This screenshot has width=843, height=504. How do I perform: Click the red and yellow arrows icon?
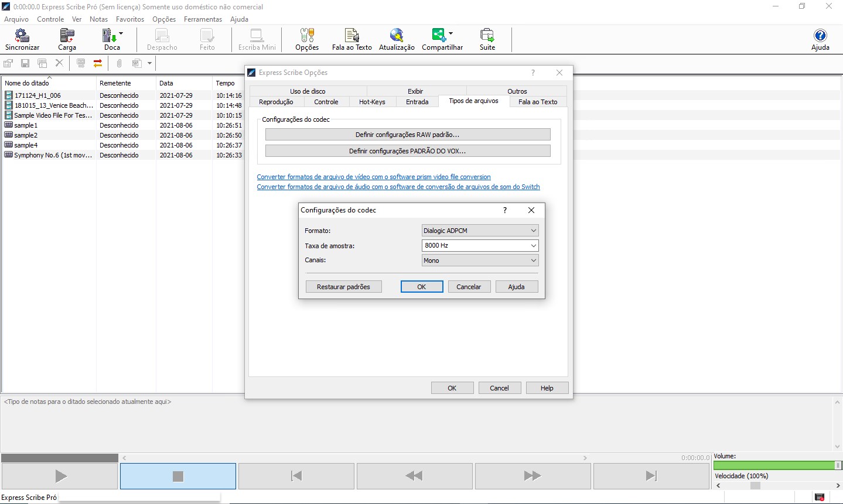[x=98, y=63]
